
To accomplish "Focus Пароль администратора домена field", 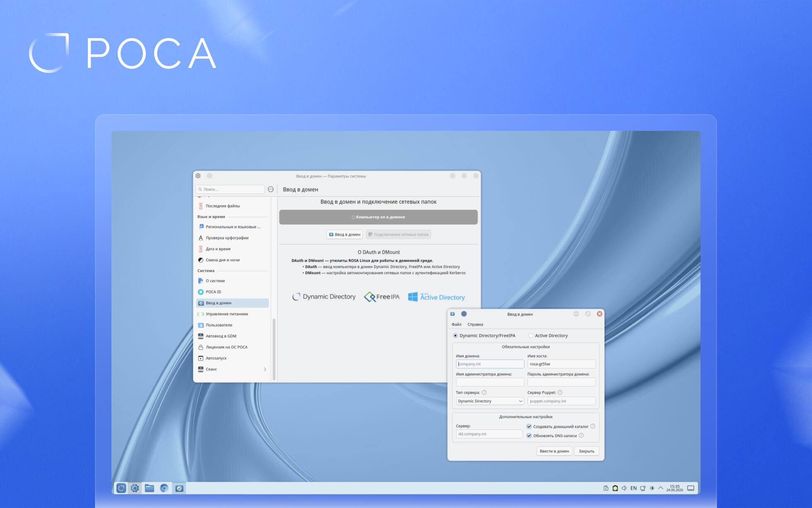I will click(561, 382).
